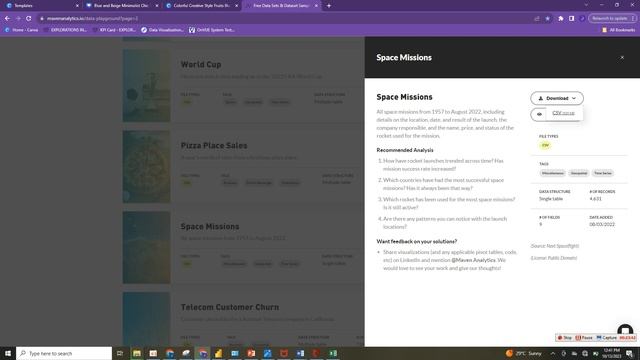Open the notification center icon
Viewport: 640px width, 360px height.
tap(629, 353)
